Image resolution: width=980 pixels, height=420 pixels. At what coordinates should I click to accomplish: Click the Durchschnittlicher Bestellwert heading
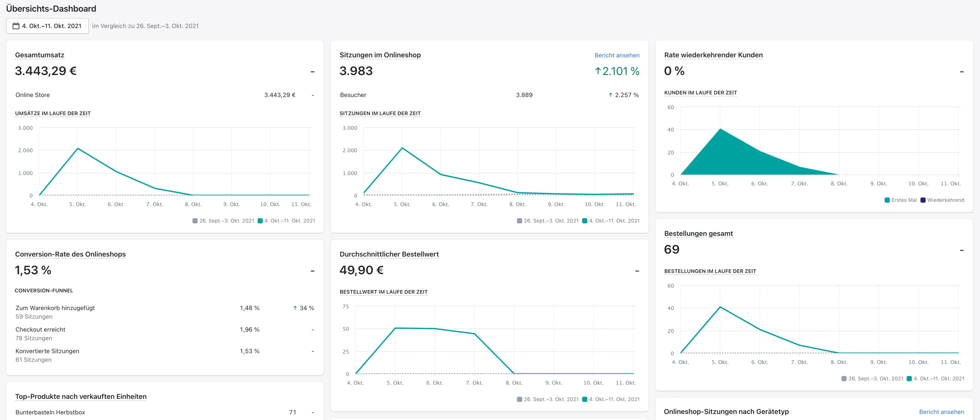point(389,254)
